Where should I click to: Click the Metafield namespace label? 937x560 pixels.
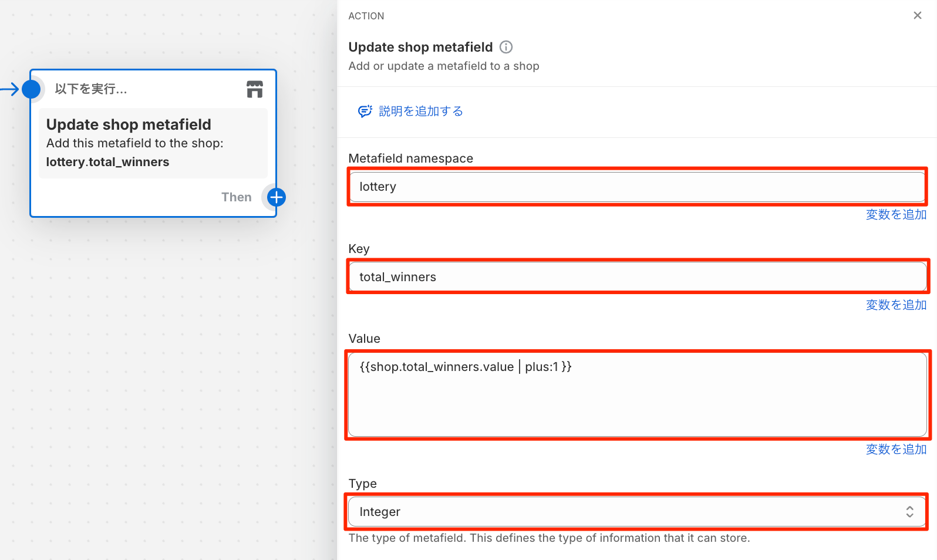[411, 158]
